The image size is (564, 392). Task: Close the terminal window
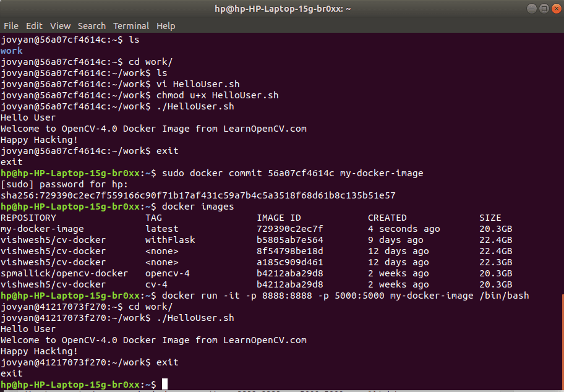pyautogui.click(x=557, y=8)
